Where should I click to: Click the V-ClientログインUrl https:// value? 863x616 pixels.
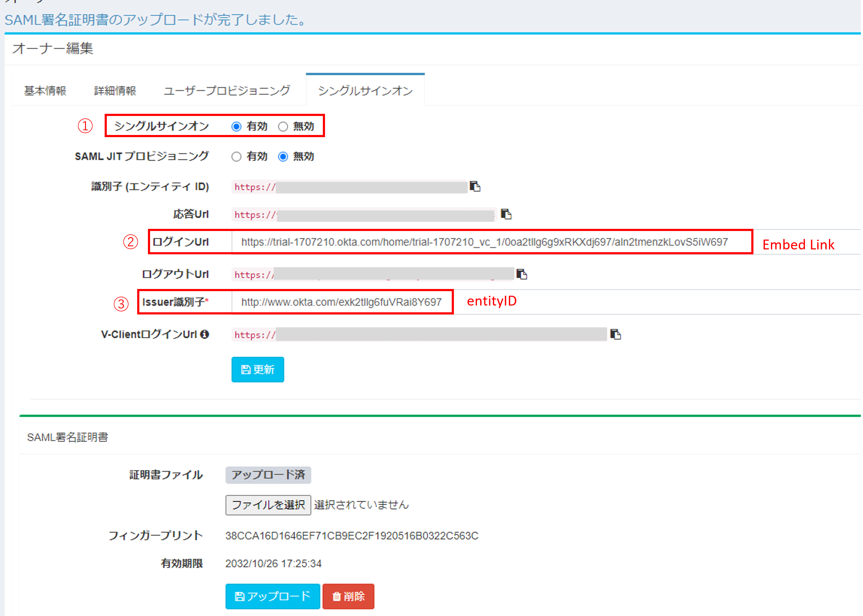click(x=419, y=334)
